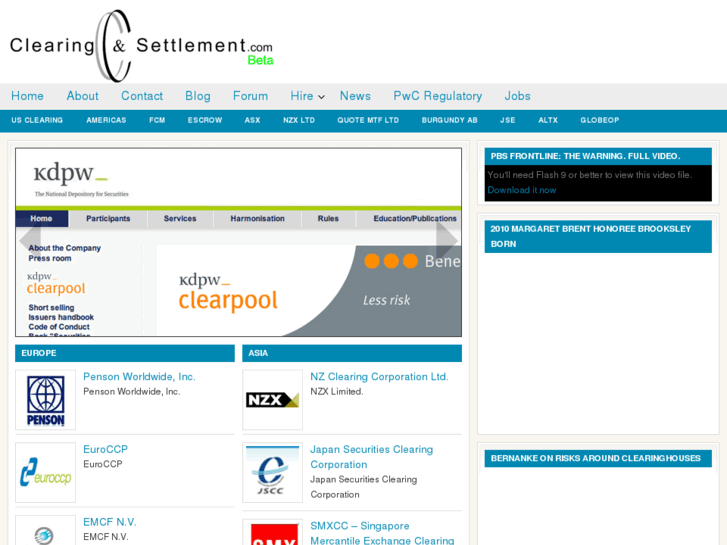Click Harmonisation tab in KDPW slide
The height and width of the screenshot is (545, 727).
257,218
